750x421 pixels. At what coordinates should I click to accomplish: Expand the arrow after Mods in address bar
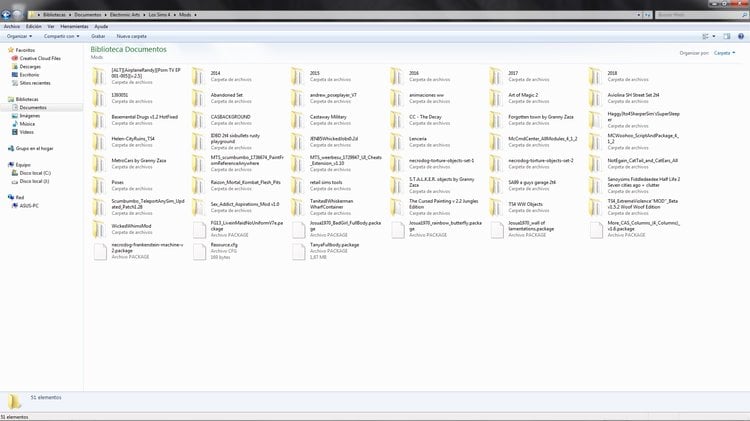tap(195, 15)
